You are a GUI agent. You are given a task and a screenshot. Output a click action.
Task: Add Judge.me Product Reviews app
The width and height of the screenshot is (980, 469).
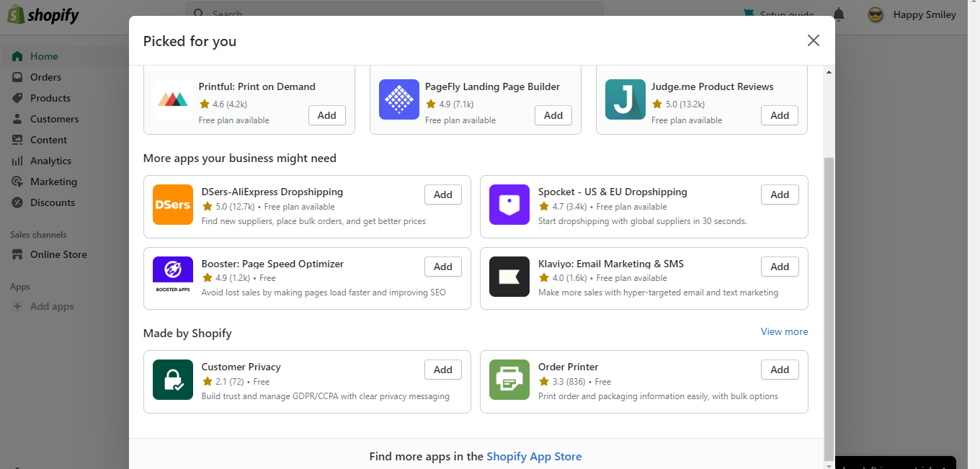[780, 115]
